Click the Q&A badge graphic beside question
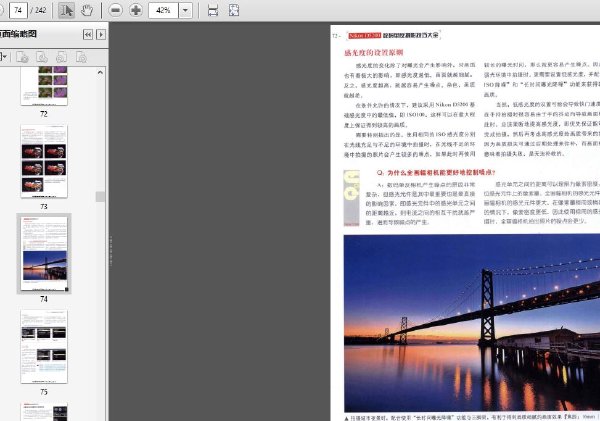This screenshot has height=421, width=600. [x=351, y=198]
